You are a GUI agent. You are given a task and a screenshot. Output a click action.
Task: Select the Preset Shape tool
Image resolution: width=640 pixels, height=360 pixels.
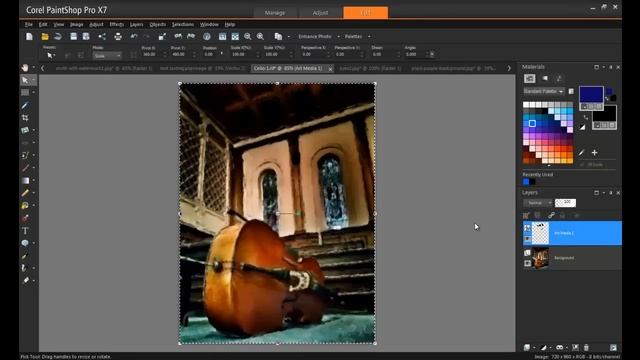pyautogui.click(x=25, y=243)
